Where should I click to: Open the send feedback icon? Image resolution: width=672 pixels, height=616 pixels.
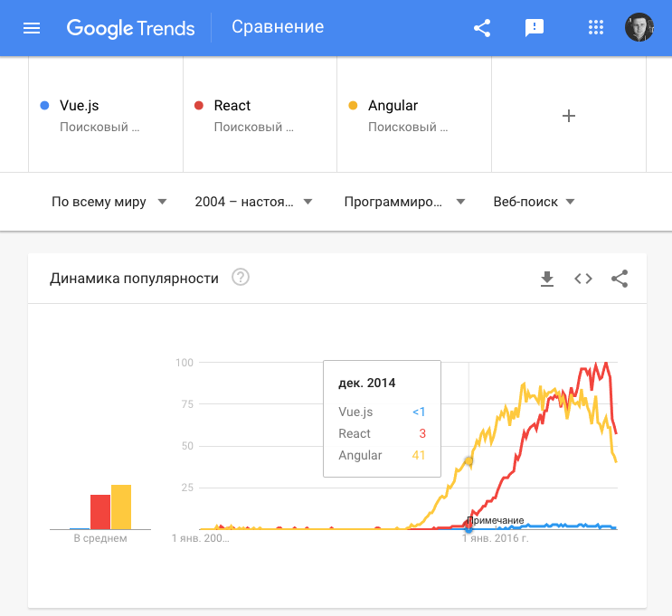click(535, 28)
